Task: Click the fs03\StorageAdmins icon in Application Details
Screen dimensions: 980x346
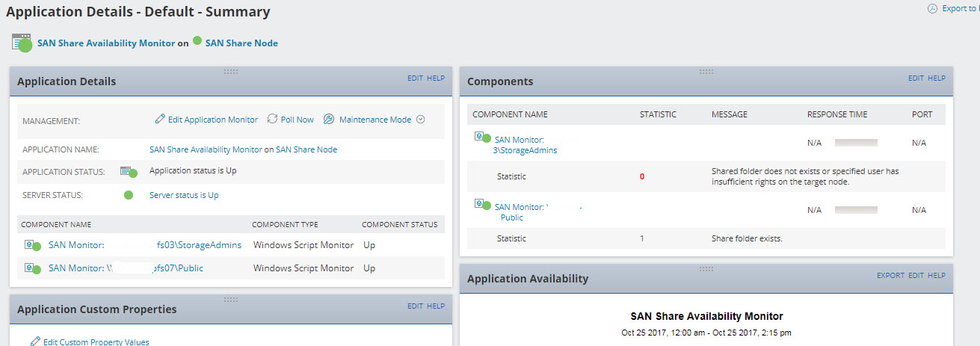Action: click(31, 245)
